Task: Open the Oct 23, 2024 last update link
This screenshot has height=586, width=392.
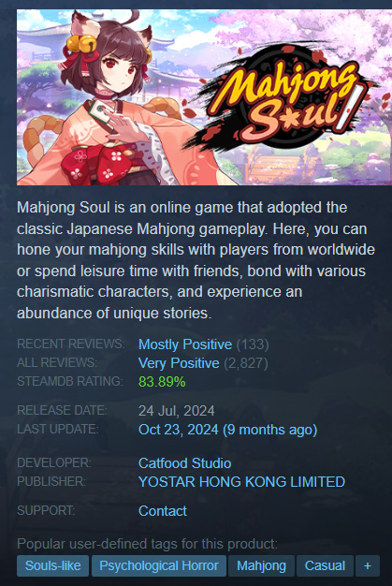Action: (x=227, y=430)
